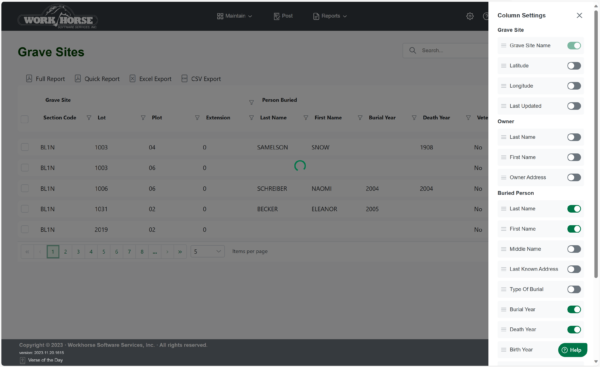Go to page 8
The width and height of the screenshot is (600, 367).
(142, 251)
